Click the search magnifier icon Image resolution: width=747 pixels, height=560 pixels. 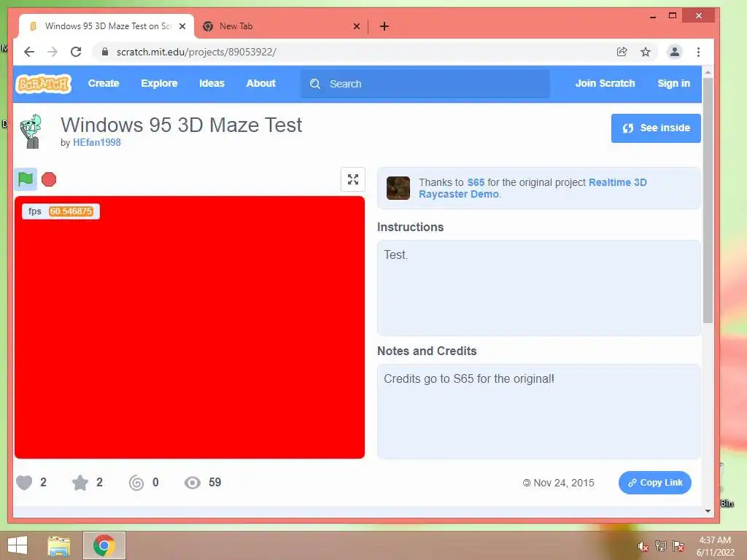[315, 84]
